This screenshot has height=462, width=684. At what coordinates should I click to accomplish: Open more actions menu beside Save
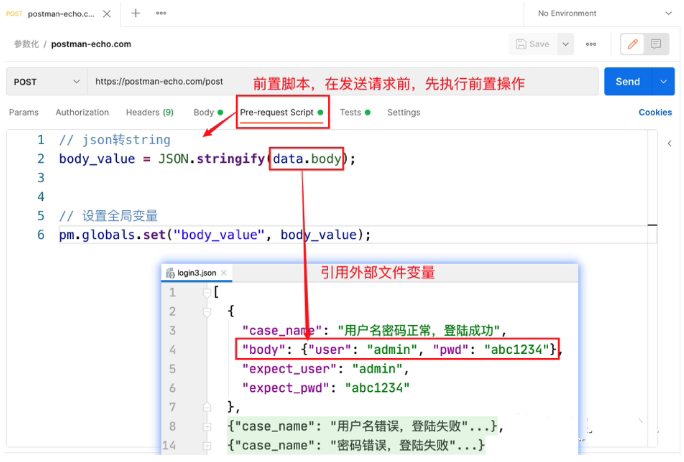591,44
